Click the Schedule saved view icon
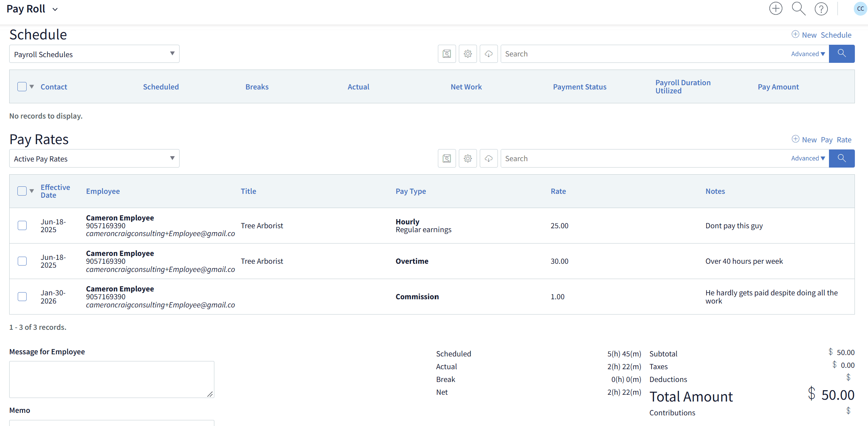The width and height of the screenshot is (868, 426). [447, 54]
